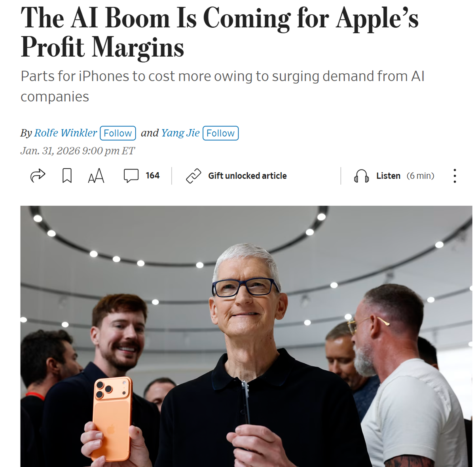476x467 pixels.
Task: Click the article hero photo
Action: pyautogui.click(x=246, y=336)
